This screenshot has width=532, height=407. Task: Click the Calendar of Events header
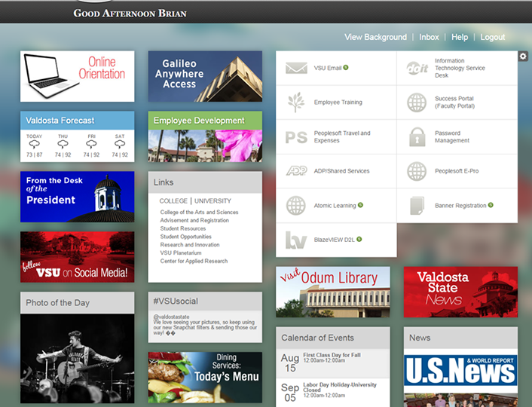click(333, 338)
